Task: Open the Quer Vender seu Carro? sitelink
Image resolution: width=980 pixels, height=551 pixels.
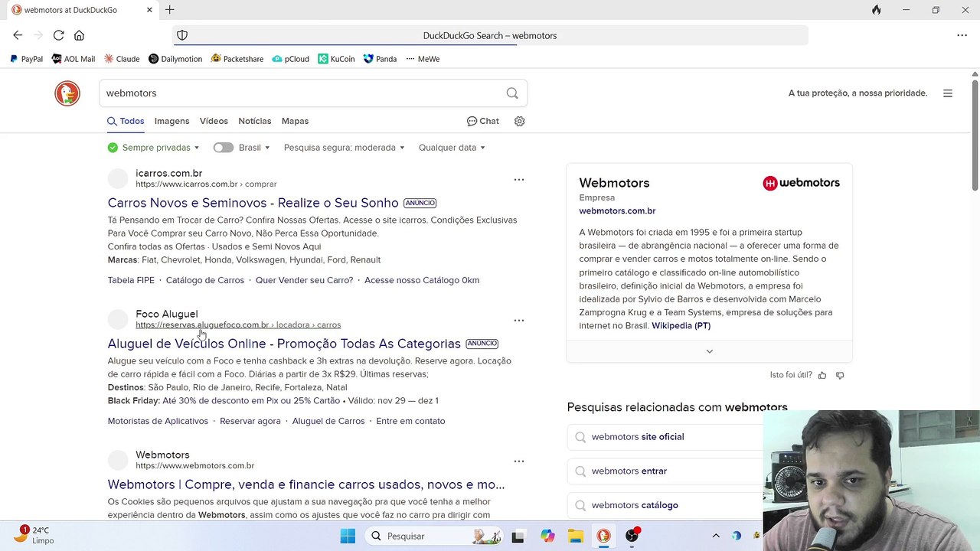Action: pyautogui.click(x=305, y=280)
